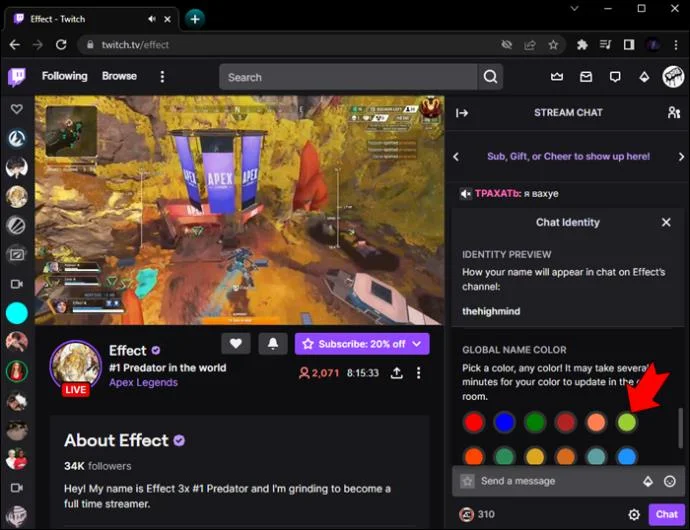This screenshot has width=690, height=530.
Task: Open stream options three-dot menu
Action: coord(418,373)
